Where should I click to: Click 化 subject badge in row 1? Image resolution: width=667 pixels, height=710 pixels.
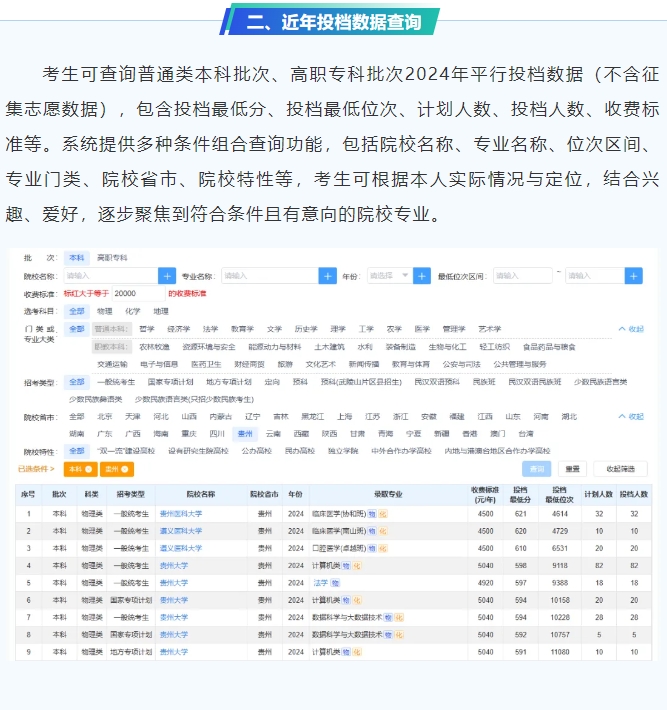383,514
